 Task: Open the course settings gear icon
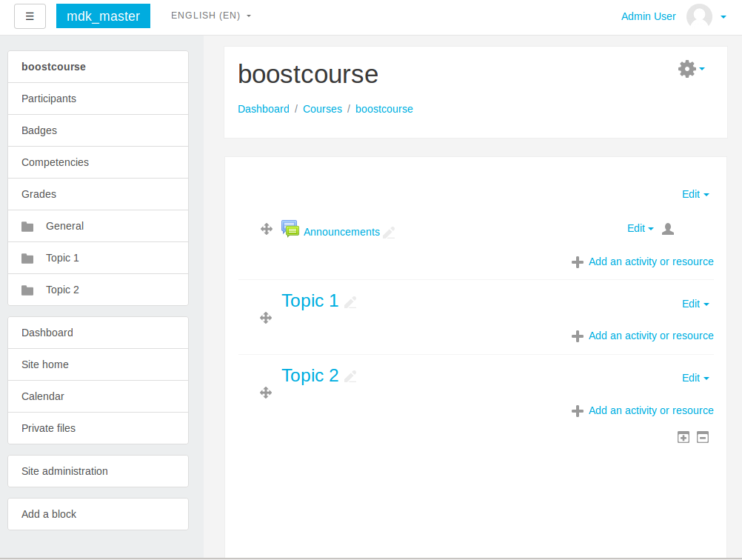pos(687,69)
